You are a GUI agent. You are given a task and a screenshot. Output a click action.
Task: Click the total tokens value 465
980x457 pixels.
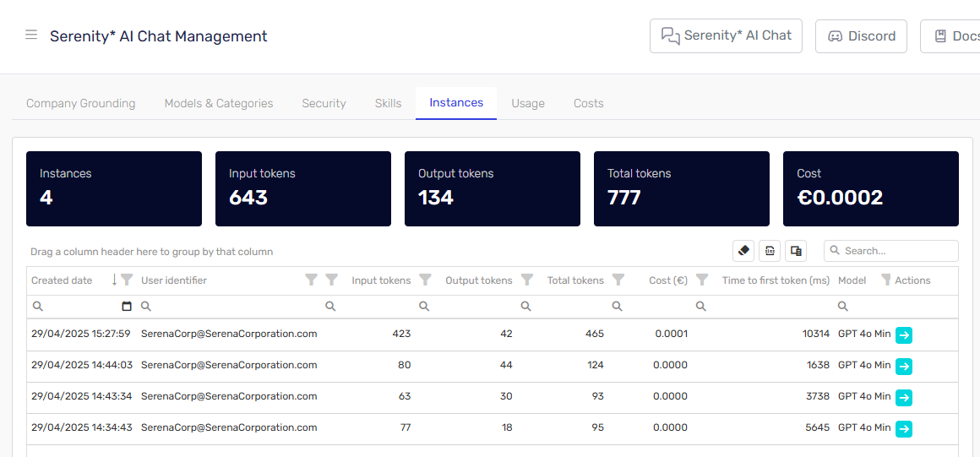tap(595, 334)
